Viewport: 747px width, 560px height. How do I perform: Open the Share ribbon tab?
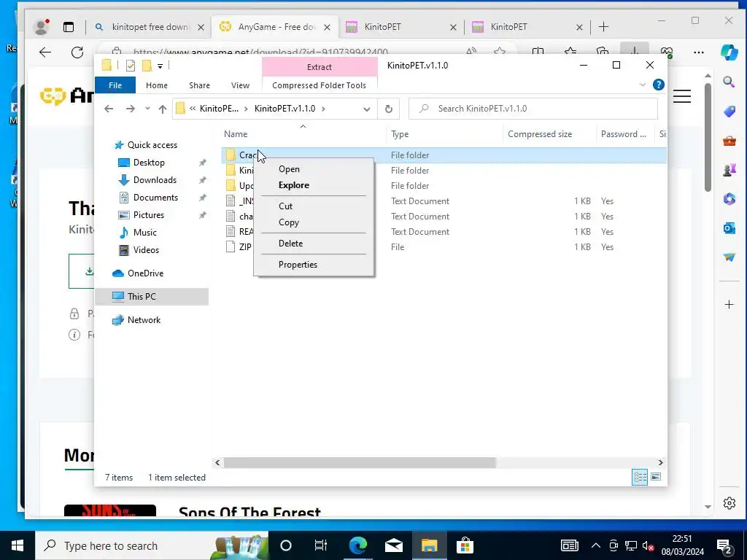199,85
